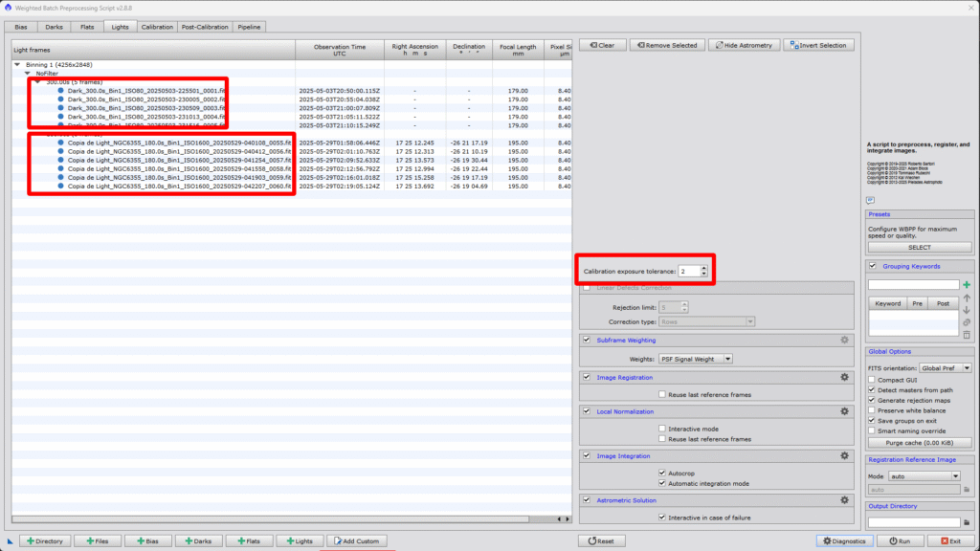980x551 pixels.
Task: Select Dark frame ending in 0001.fit
Action: pyautogui.click(x=145, y=91)
